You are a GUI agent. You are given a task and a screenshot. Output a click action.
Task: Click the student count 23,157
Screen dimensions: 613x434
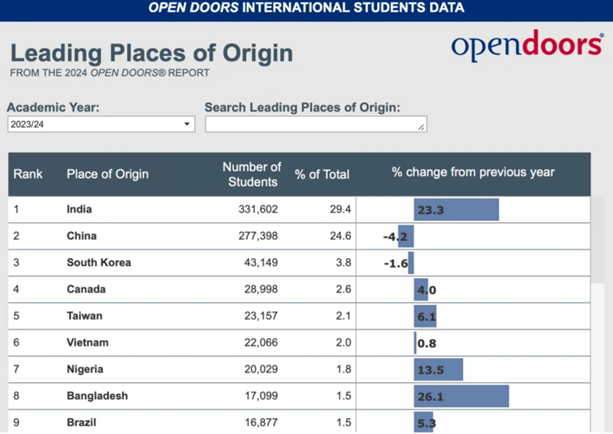261,316
